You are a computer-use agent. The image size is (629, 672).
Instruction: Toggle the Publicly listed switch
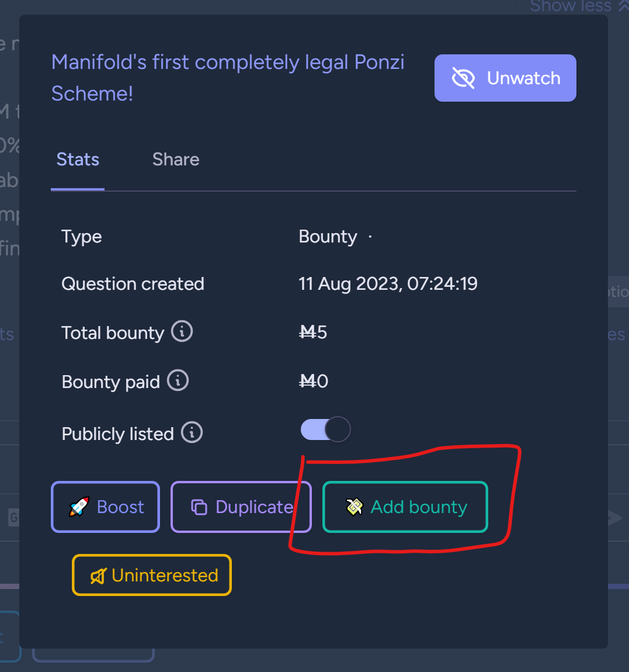[x=326, y=429]
